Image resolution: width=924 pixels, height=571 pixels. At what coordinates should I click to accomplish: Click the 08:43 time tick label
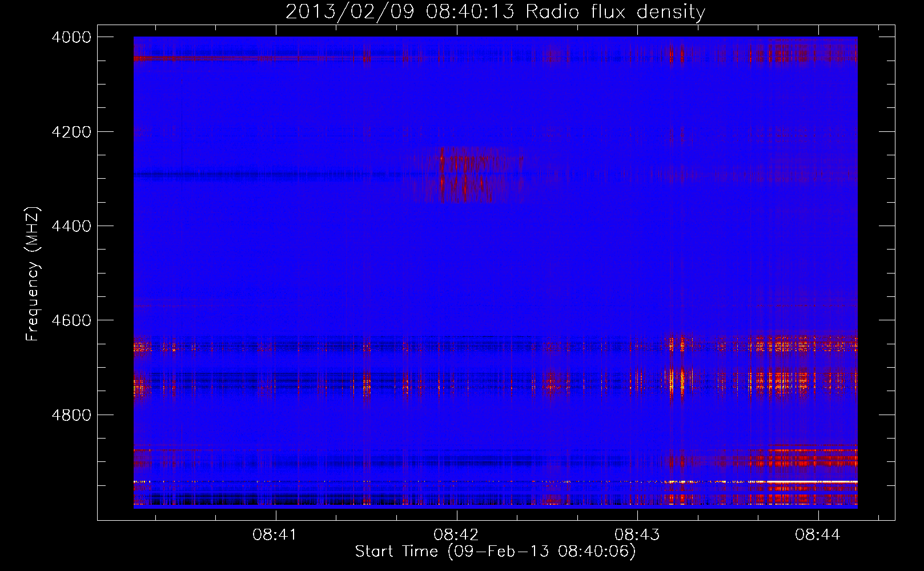[637, 535]
